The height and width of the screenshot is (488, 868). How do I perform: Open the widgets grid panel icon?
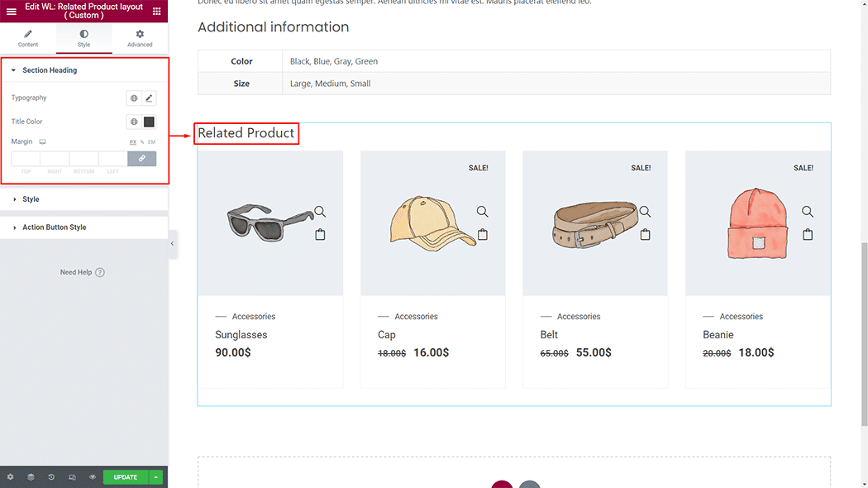157,11
